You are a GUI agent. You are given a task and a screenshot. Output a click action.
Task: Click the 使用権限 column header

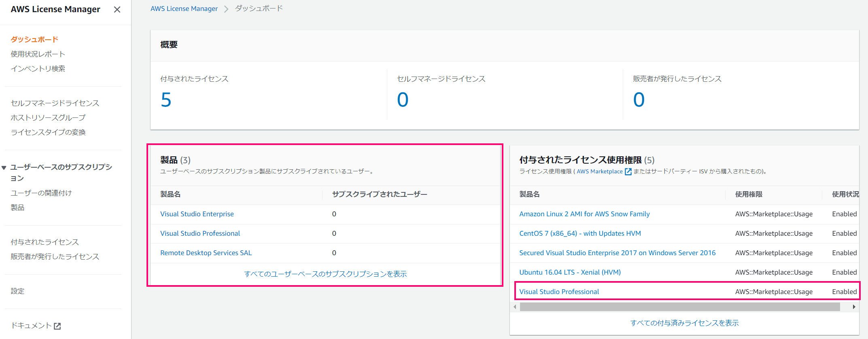(x=749, y=194)
